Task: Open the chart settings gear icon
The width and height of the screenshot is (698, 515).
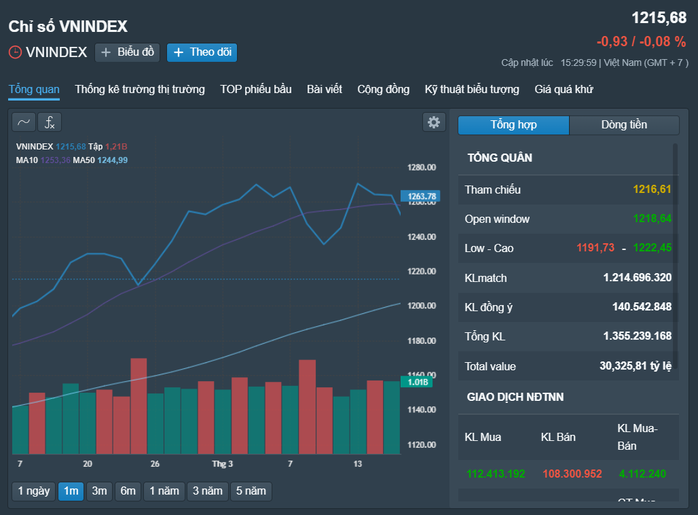Action: click(434, 122)
